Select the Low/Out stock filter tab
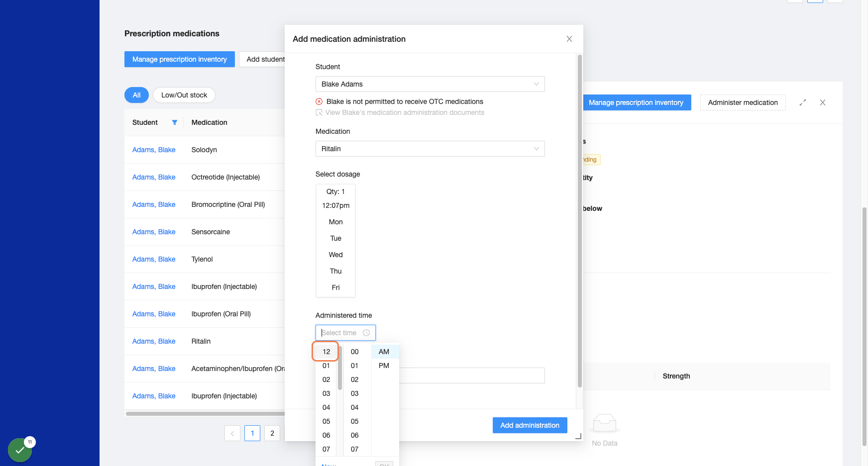This screenshot has height=466, width=868. (x=184, y=95)
